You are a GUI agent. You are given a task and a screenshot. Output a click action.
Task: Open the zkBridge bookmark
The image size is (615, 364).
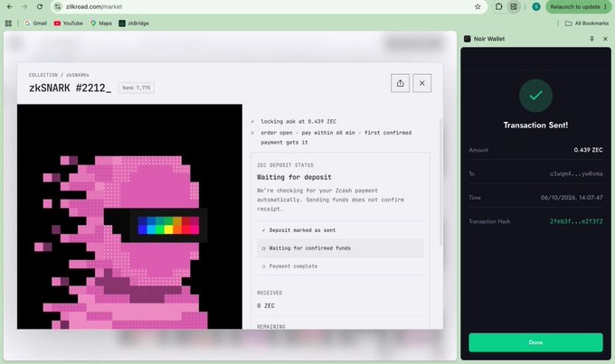click(134, 23)
